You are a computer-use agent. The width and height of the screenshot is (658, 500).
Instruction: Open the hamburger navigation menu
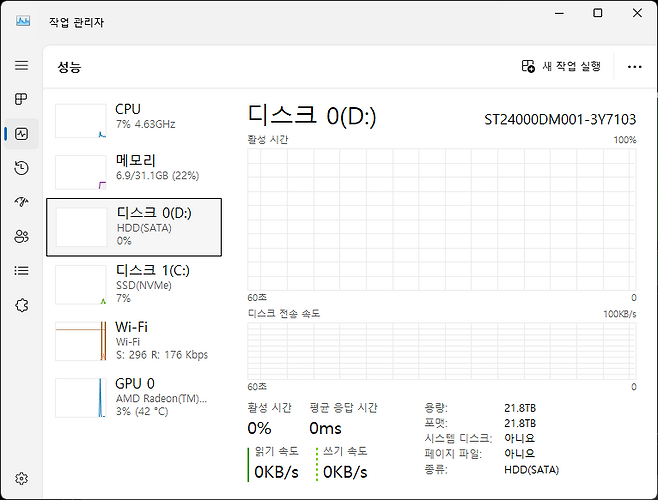[21, 65]
